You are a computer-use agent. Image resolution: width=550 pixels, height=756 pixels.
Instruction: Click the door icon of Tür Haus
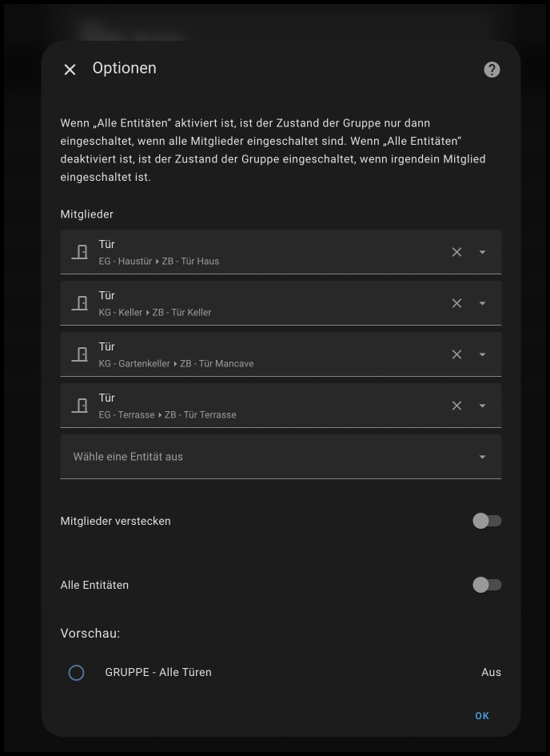(x=80, y=252)
